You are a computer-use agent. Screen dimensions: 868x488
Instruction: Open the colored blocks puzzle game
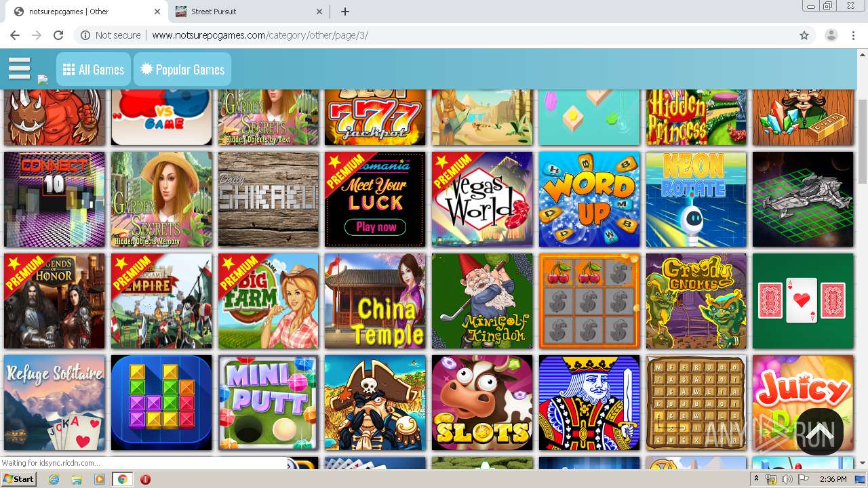161,403
